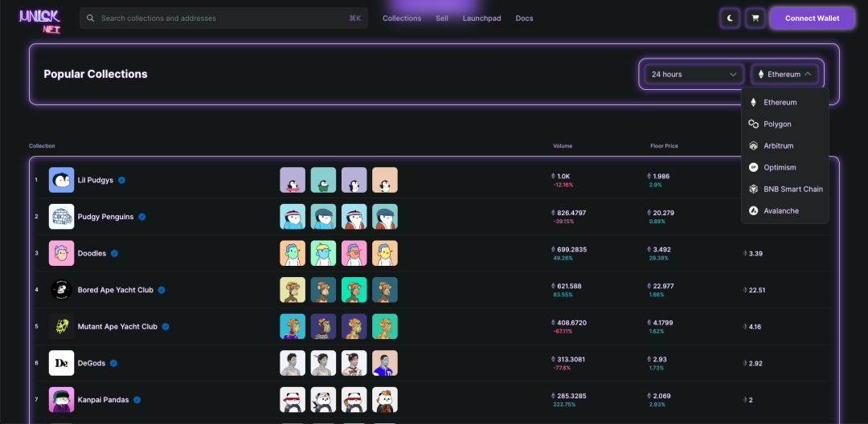Viewport: 868px width, 424px height.
Task: Click the Collection column header
Action: (x=42, y=146)
